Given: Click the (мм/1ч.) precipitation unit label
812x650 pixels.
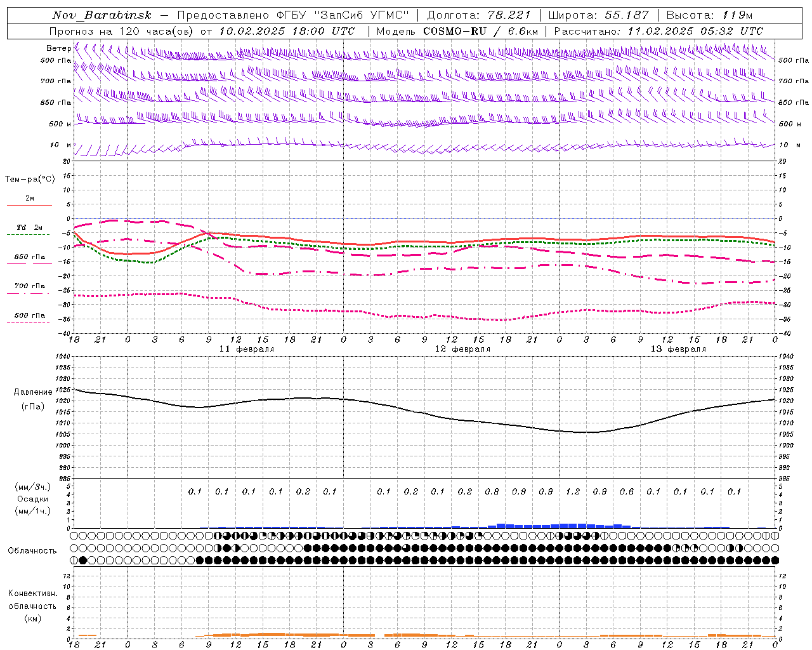Looking at the screenshot, I should click(32, 511).
